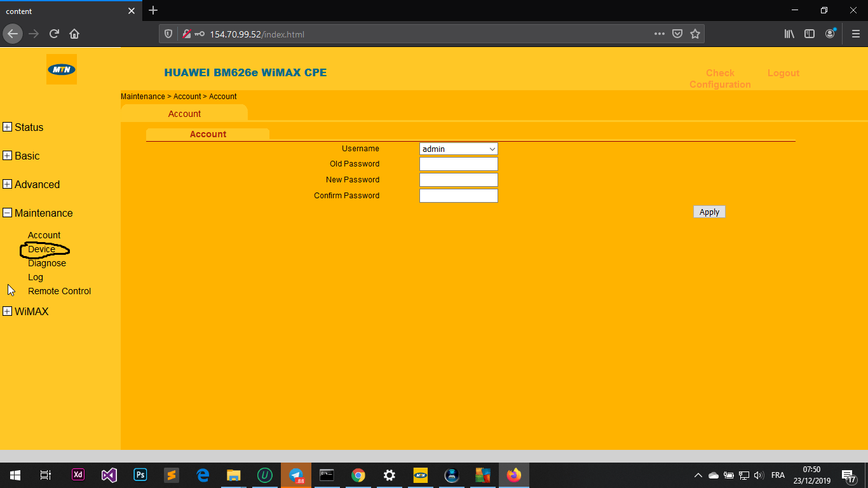The width and height of the screenshot is (868, 488).
Task: Select the Account tab at top
Action: [x=184, y=113]
